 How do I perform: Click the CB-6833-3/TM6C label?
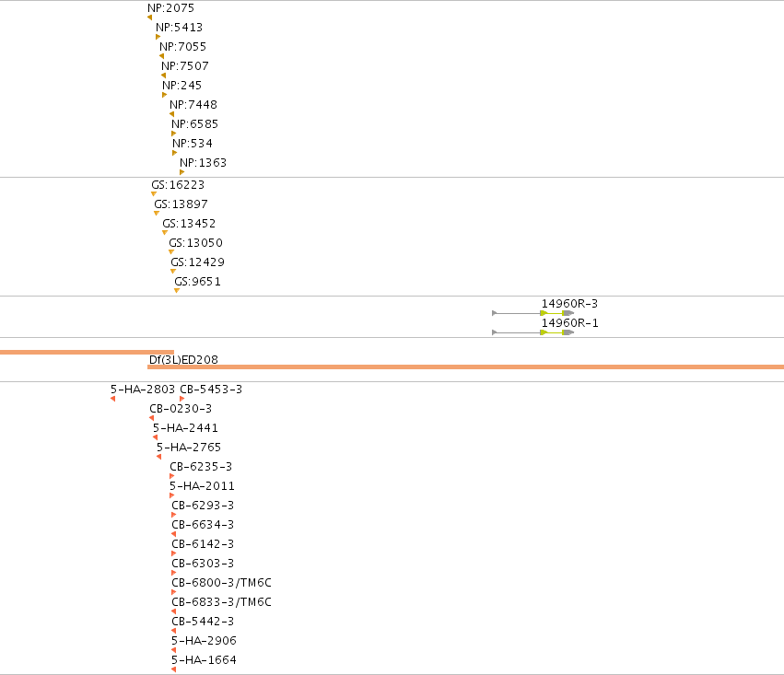coord(221,602)
